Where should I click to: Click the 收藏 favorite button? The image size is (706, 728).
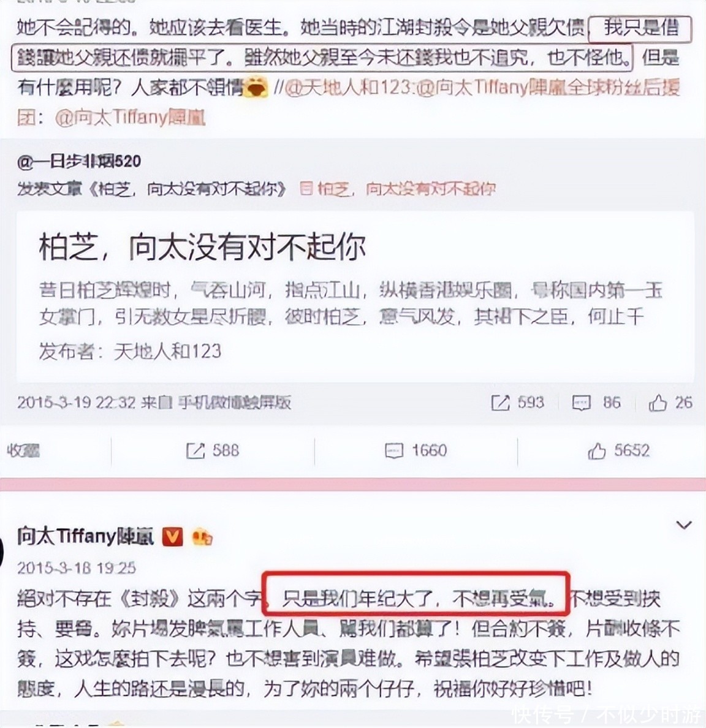pyautogui.click(x=23, y=450)
